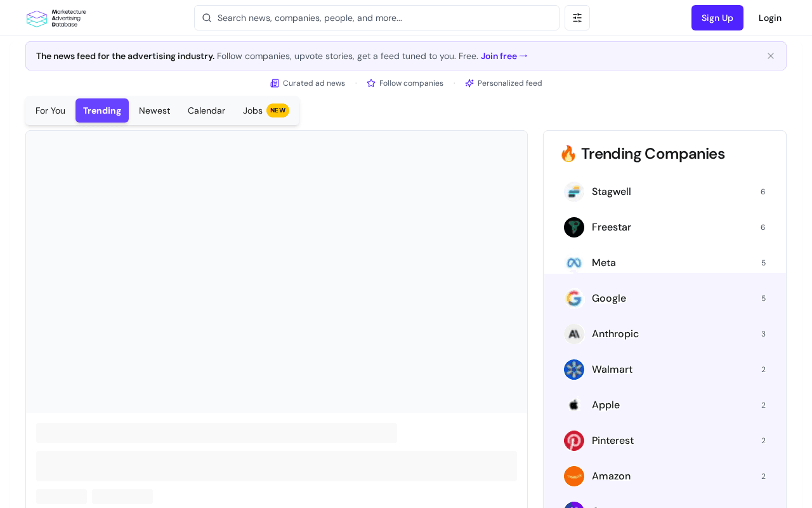Open the search filters sliders icon
Screen dimensions: 812x508
tap(577, 18)
